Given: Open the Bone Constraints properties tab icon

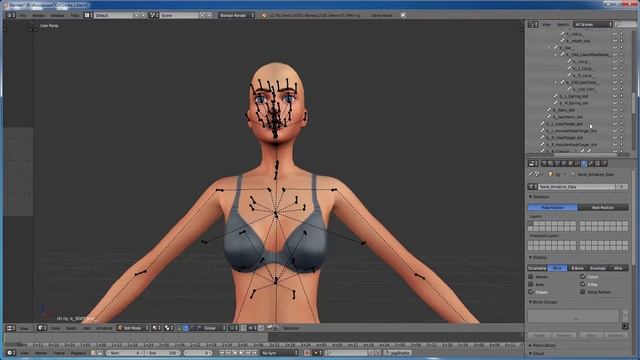Looking at the screenshot, I should point(597,163).
